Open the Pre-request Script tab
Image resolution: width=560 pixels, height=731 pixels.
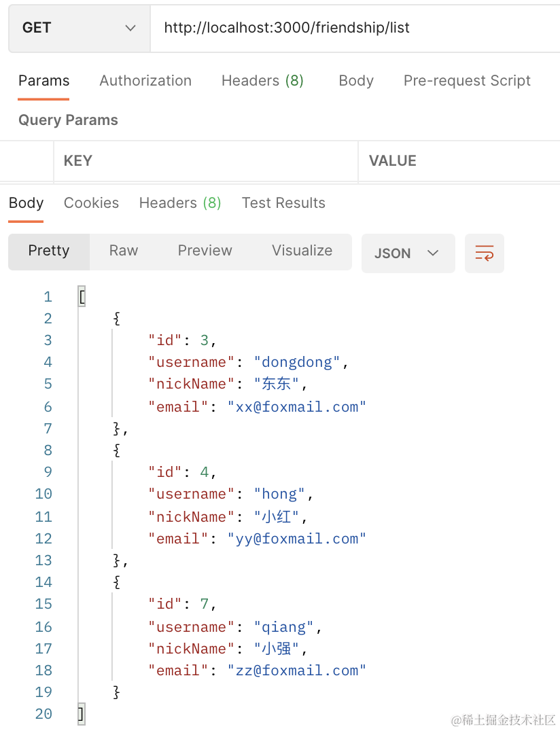[x=467, y=81]
